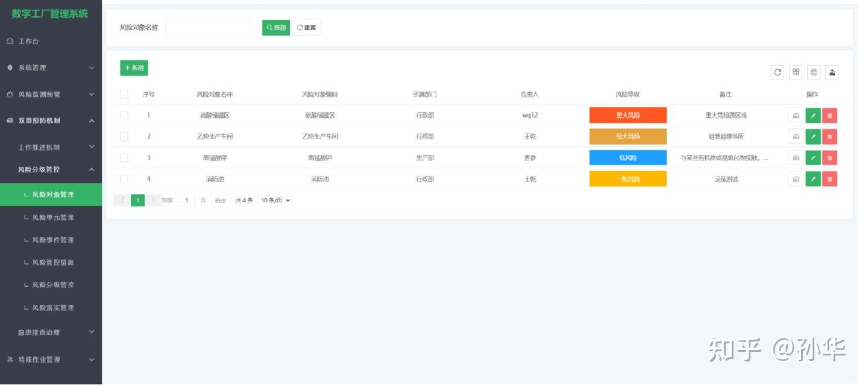Click the green 查询 search button
The height and width of the screenshot is (385, 868).
(276, 28)
